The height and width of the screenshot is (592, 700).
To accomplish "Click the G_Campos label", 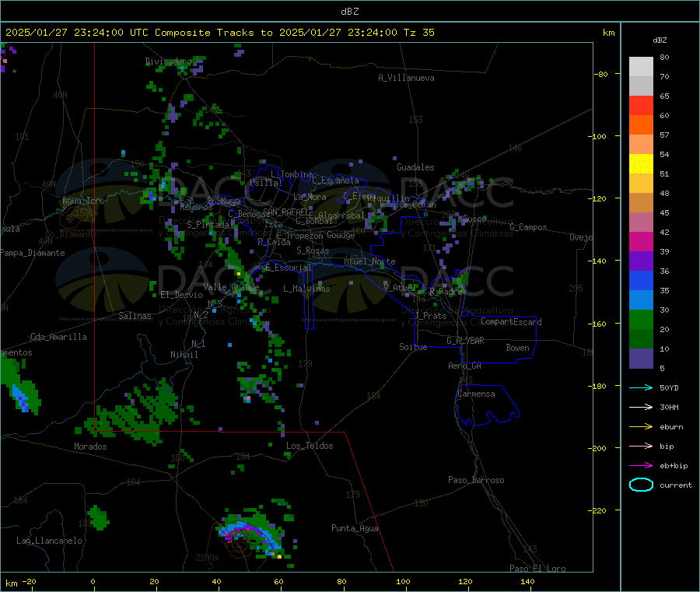I will tap(528, 227).
